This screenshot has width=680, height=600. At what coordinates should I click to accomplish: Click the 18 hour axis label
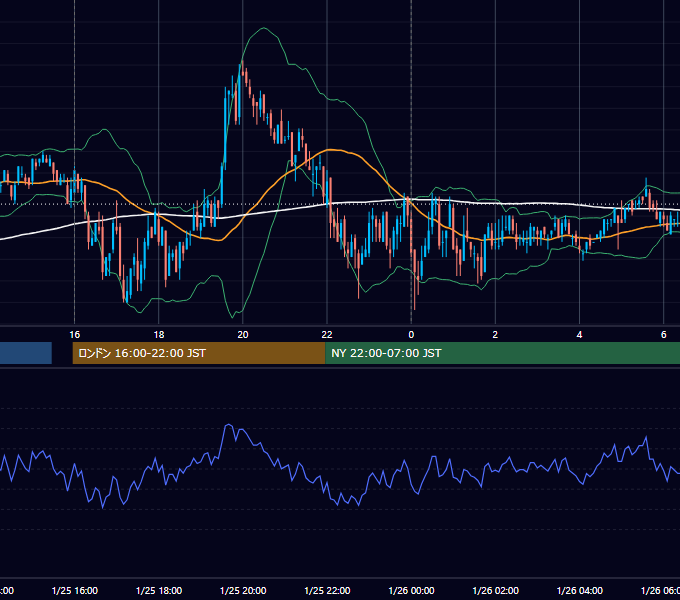[159, 335]
